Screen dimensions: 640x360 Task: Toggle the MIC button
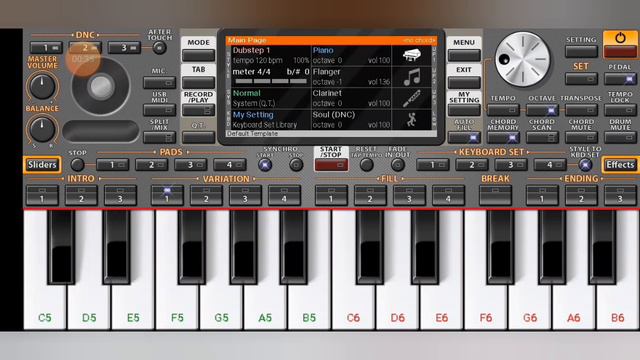pos(159,82)
